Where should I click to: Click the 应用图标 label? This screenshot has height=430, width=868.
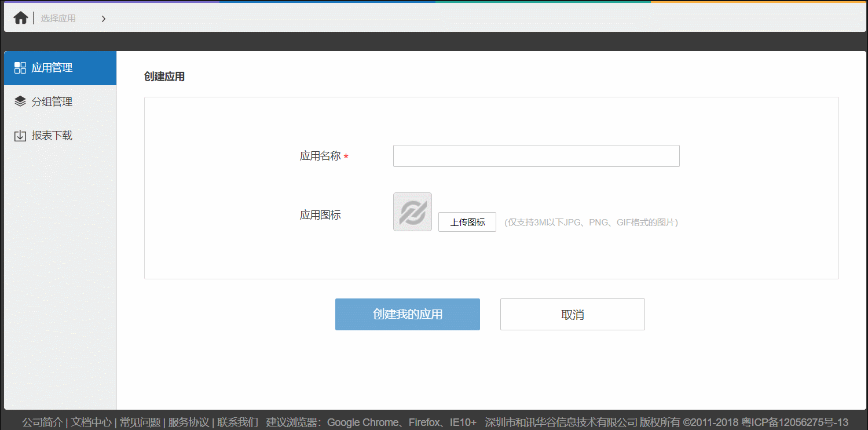[320, 215]
